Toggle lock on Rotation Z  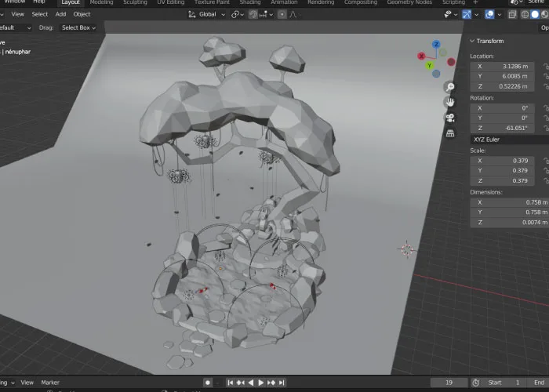coord(546,128)
